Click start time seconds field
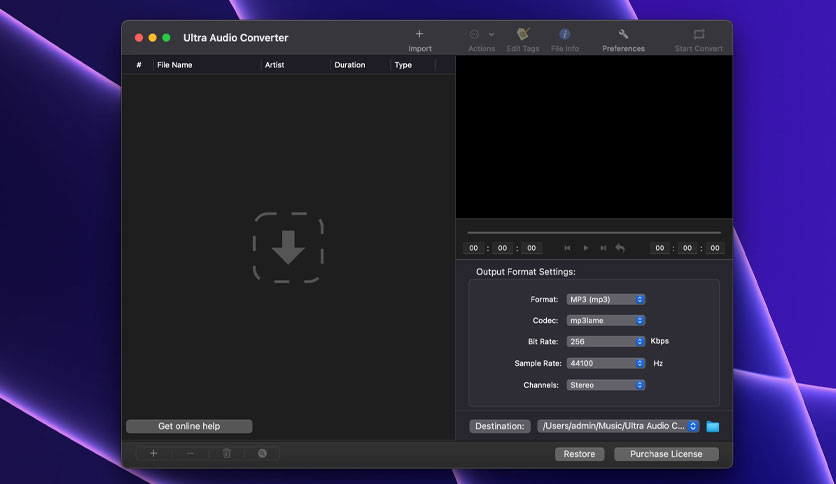Image resolution: width=836 pixels, height=484 pixels. (x=532, y=248)
